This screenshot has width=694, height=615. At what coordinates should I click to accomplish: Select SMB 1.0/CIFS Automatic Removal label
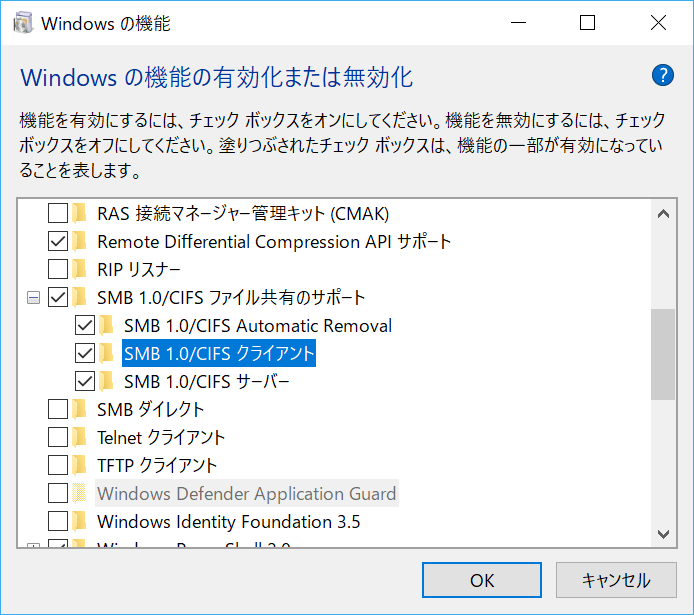coord(258,326)
